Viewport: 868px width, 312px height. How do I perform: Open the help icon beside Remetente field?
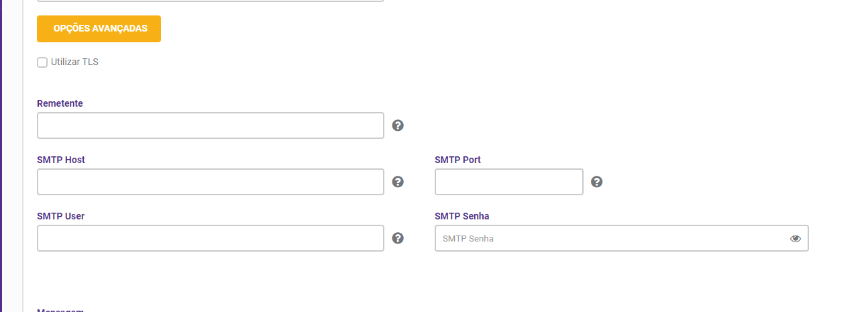398,125
